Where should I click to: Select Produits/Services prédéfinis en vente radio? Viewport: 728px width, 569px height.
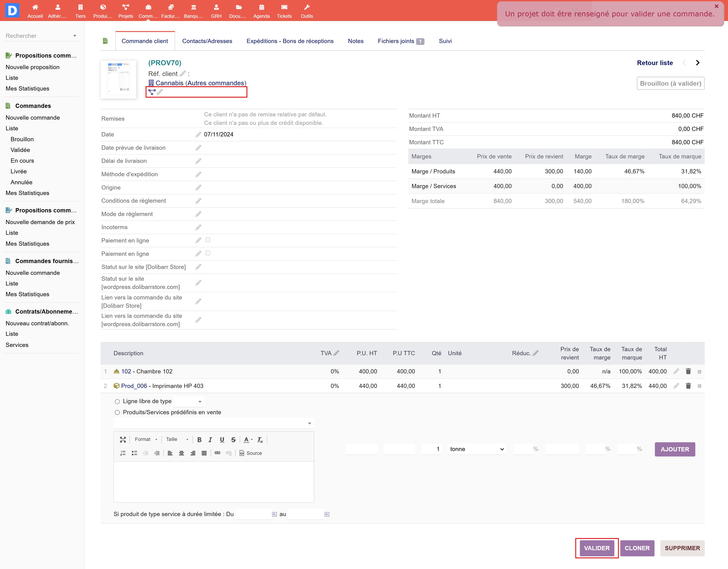point(117,412)
